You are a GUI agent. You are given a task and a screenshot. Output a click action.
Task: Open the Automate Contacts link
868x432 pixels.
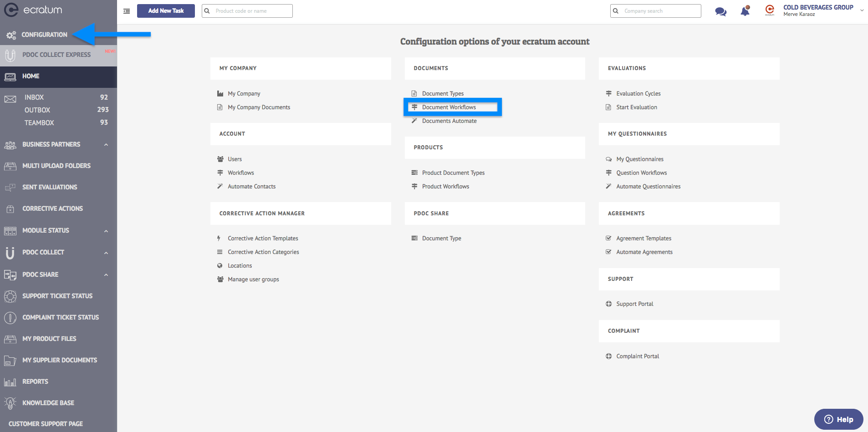[251, 187]
